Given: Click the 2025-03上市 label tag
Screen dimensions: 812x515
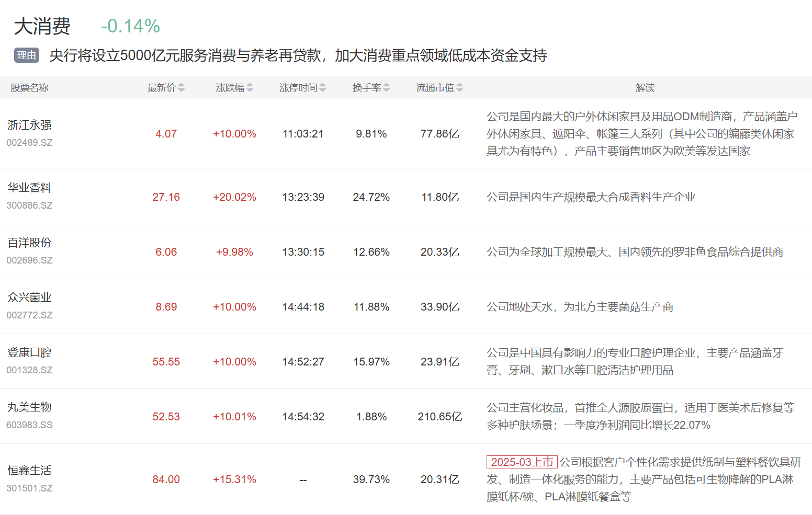Looking at the screenshot, I should 522,462.
